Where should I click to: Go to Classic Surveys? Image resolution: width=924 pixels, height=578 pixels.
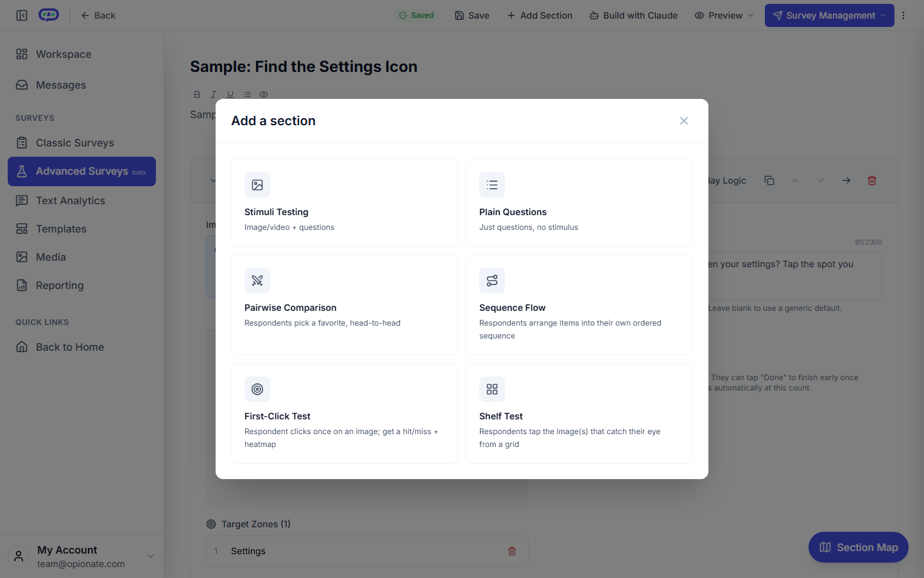pyautogui.click(x=81, y=143)
